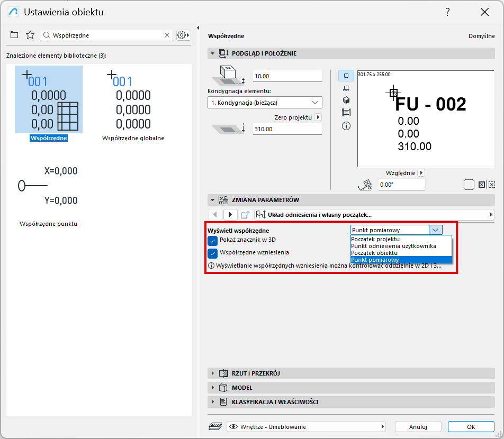The height and width of the screenshot is (439, 504).
Task: Open Wyświetl współrzędne dropdown arrow
Action: (x=436, y=230)
